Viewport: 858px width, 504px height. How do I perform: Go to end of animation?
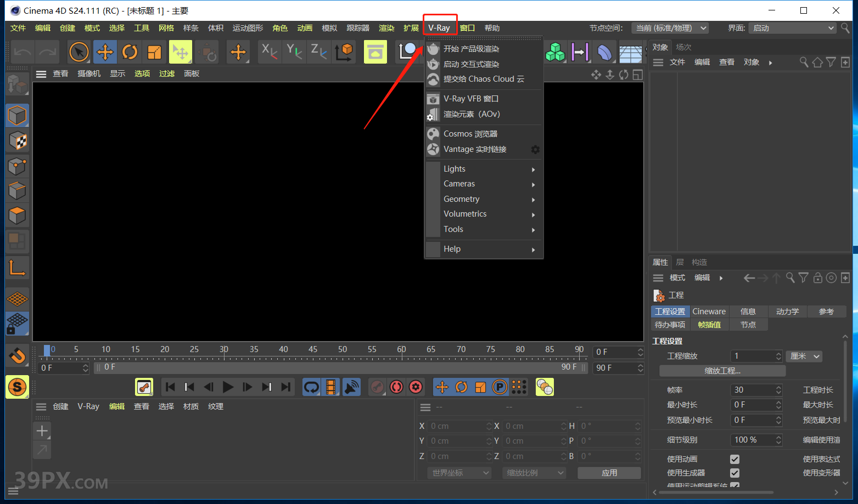(x=285, y=387)
